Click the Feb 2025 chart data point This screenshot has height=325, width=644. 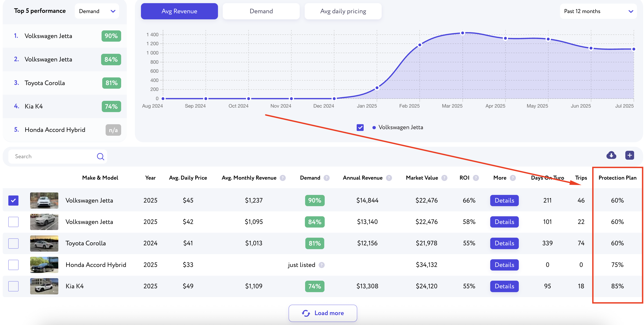pos(420,45)
